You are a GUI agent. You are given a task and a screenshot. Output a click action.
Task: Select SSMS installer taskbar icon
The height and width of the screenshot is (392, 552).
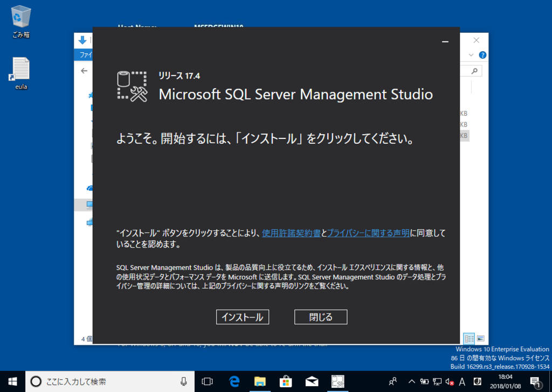(338, 381)
